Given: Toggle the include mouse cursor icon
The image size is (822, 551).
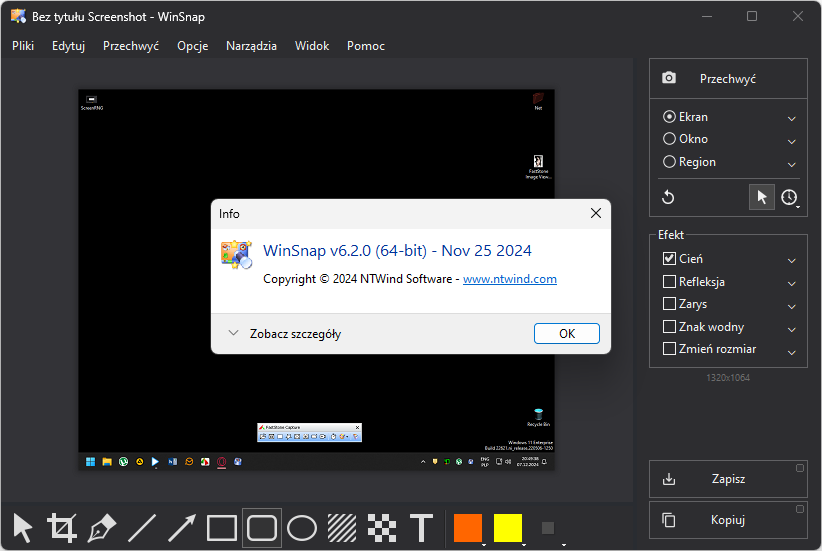Looking at the screenshot, I should (x=762, y=197).
